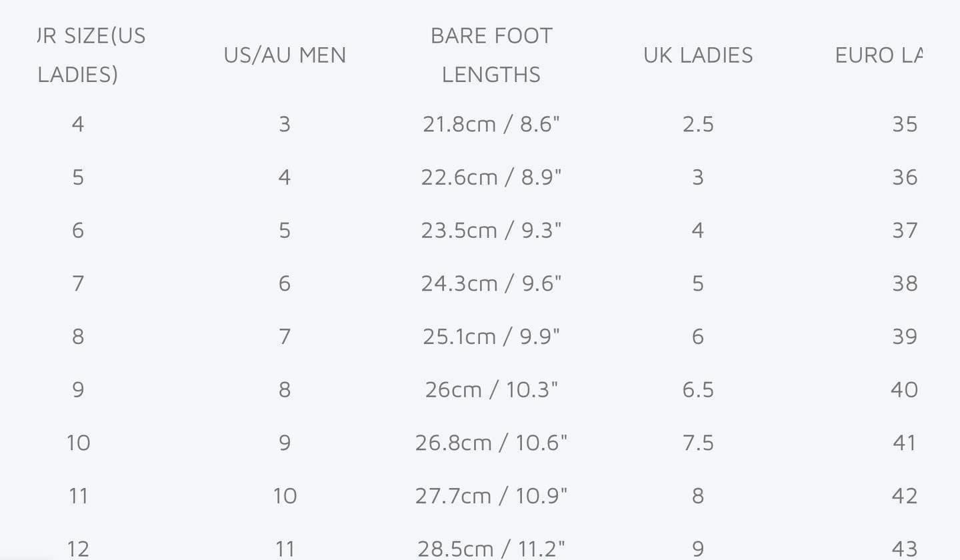Pick the 23.5cm / 9.3" foot length cell
This screenshot has height=560, width=960.
coord(491,231)
